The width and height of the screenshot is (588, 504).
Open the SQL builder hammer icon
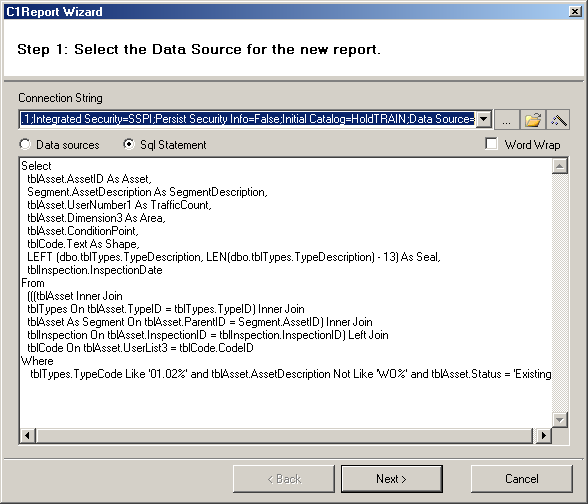558,120
